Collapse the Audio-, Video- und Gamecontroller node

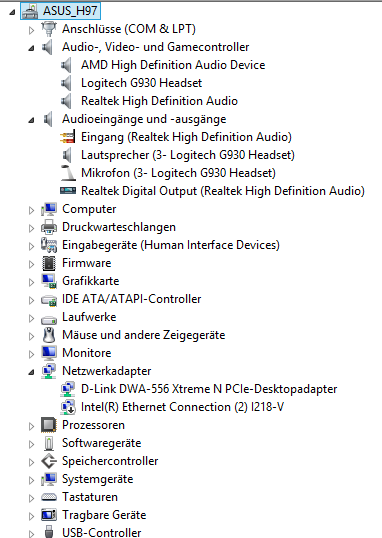(31, 48)
